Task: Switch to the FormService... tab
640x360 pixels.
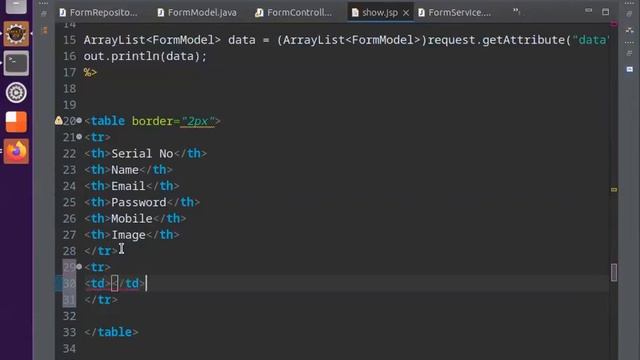Action: [455, 13]
